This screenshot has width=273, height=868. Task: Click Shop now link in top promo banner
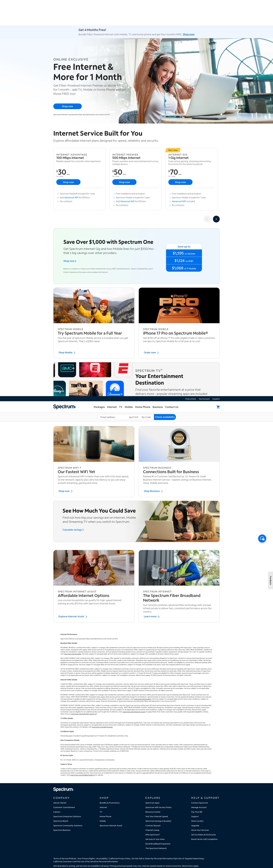pos(188,34)
